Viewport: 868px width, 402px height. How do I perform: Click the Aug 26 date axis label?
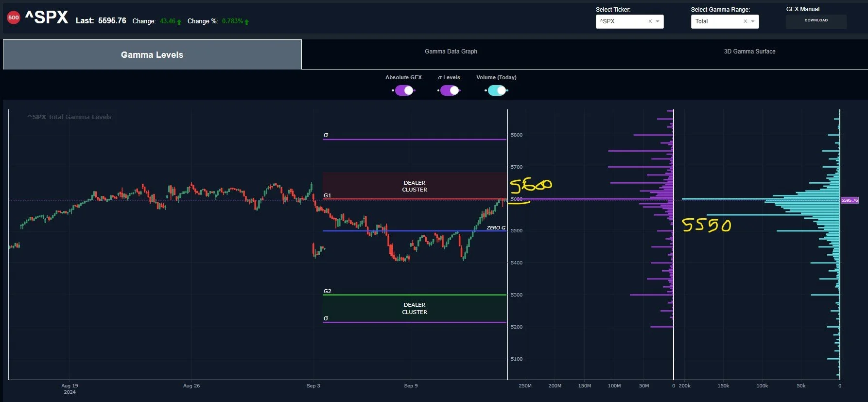[191, 386]
